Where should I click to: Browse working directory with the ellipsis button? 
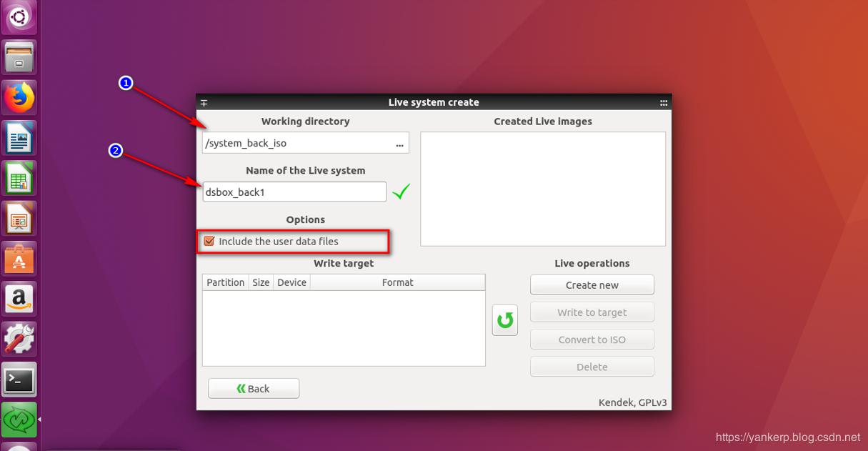[x=399, y=144]
